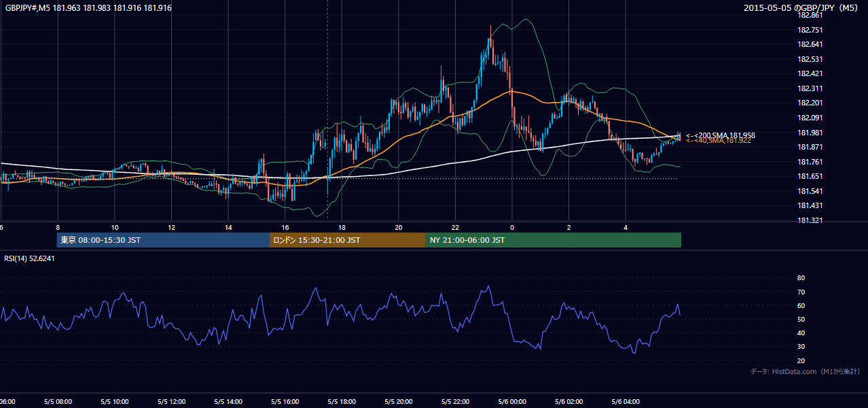This screenshot has width=868, height=408.
Task: Click price axis value 182.641
Action: pyautogui.click(x=810, y=44)
